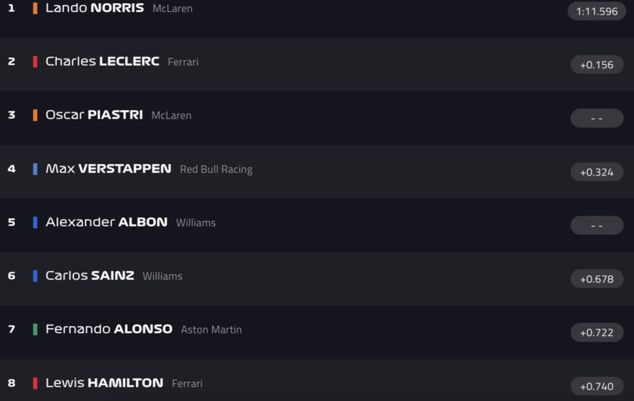634x401 pixels.
Task: Click the Aston Martin team label
Action: point(211,330)
